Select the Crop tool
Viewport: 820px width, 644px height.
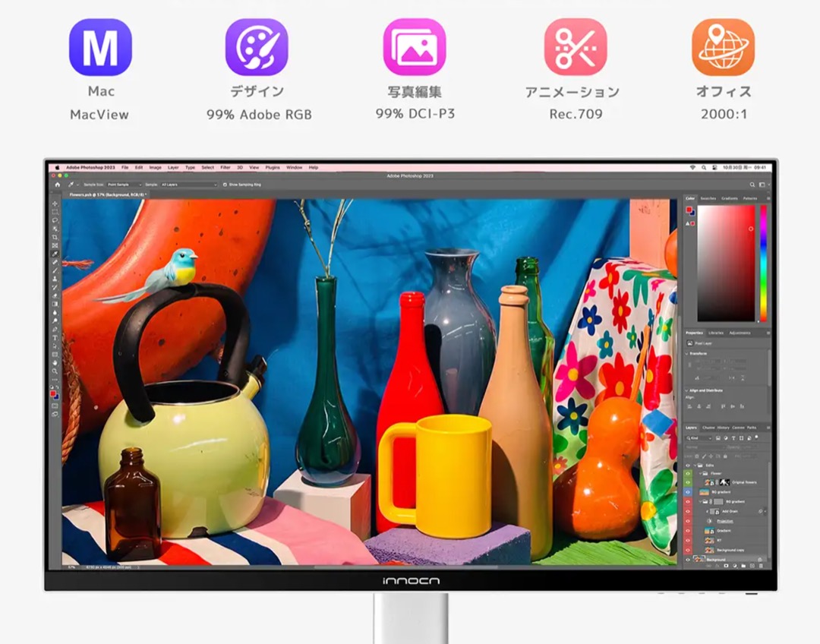(x=55, y=237)
